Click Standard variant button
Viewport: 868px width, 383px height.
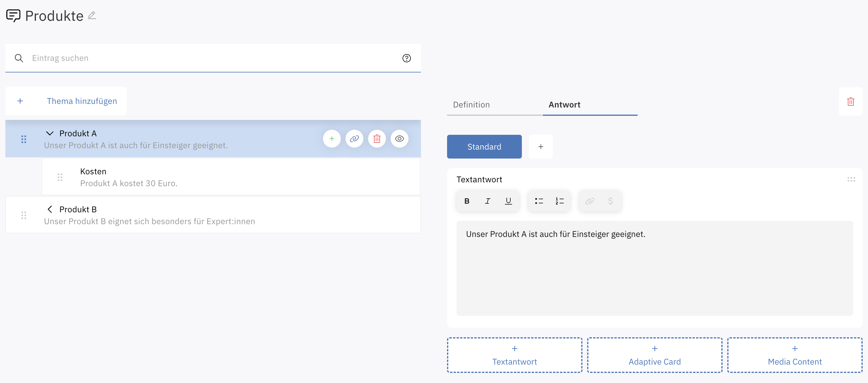click(484, 147)
